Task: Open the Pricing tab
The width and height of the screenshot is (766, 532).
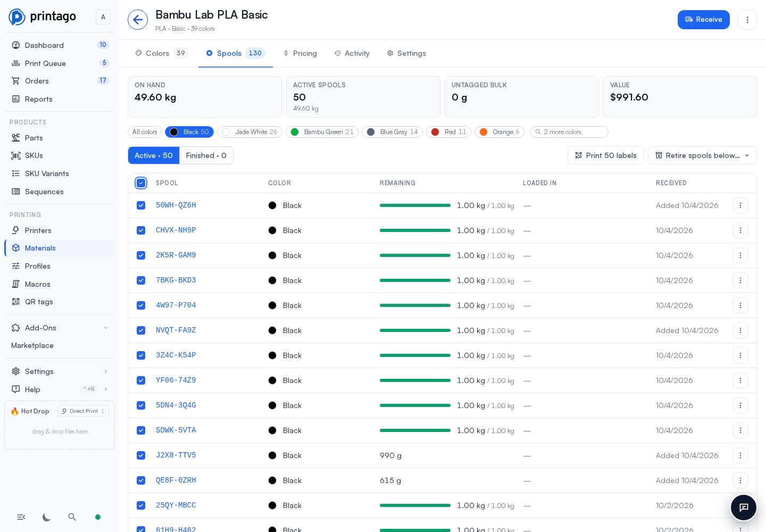Action: coord(300,53)
